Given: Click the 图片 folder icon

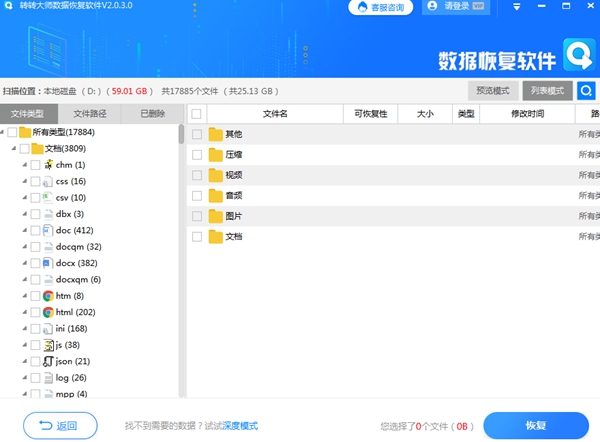Looking at the screenshot, I should point(216,216).
